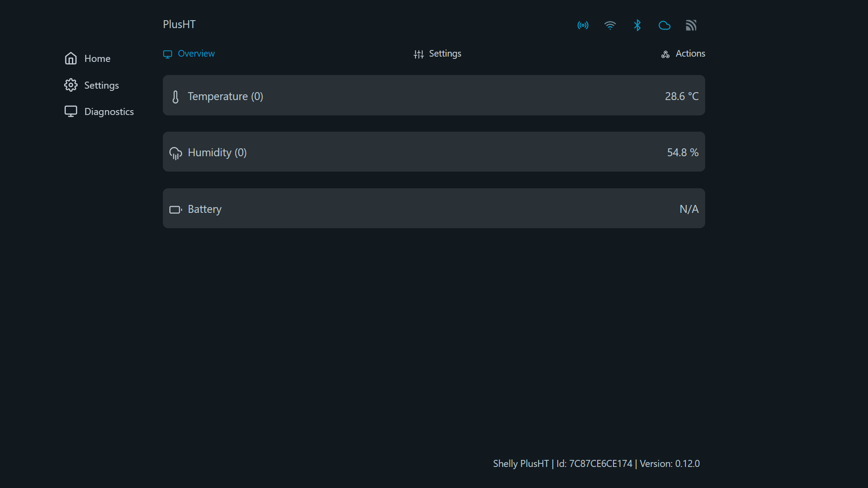Open Diagnostics from the sidebar
This screenshot has height=488, width=868.
coord(108,111)
